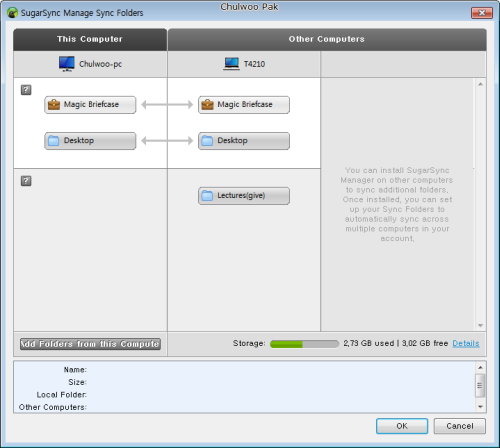Close the Manage Sync Folders window
Viewport: 500px width, 448px height.
tap(482, 13)
